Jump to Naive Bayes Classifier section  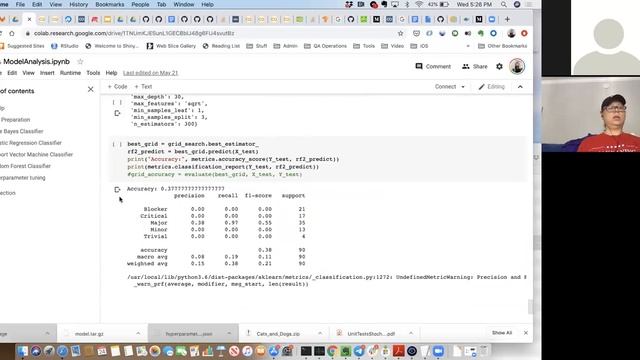coord(22,131)
